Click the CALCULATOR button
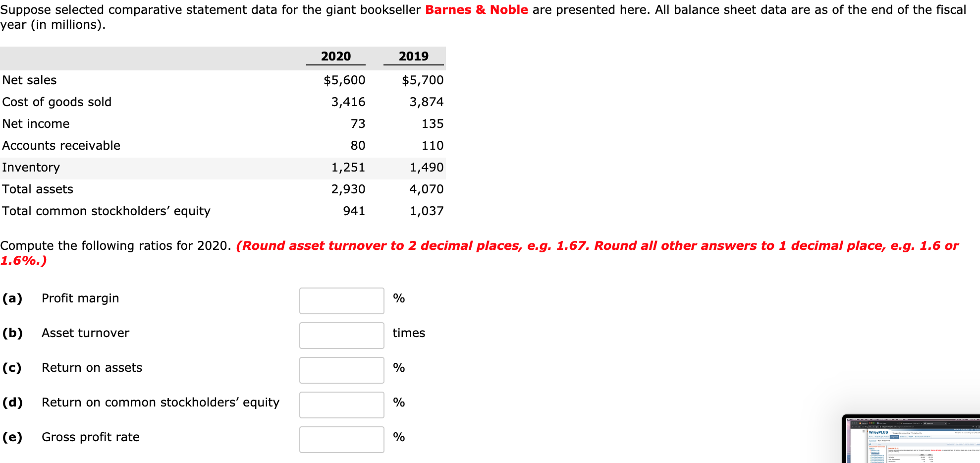The image size is (980, 463). [951, 444]
